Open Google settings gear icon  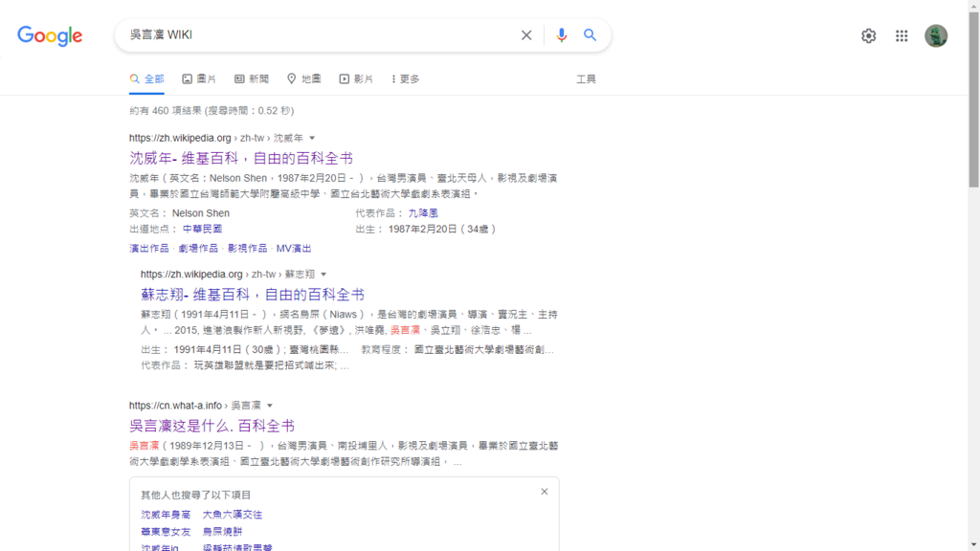coord(868,35)
